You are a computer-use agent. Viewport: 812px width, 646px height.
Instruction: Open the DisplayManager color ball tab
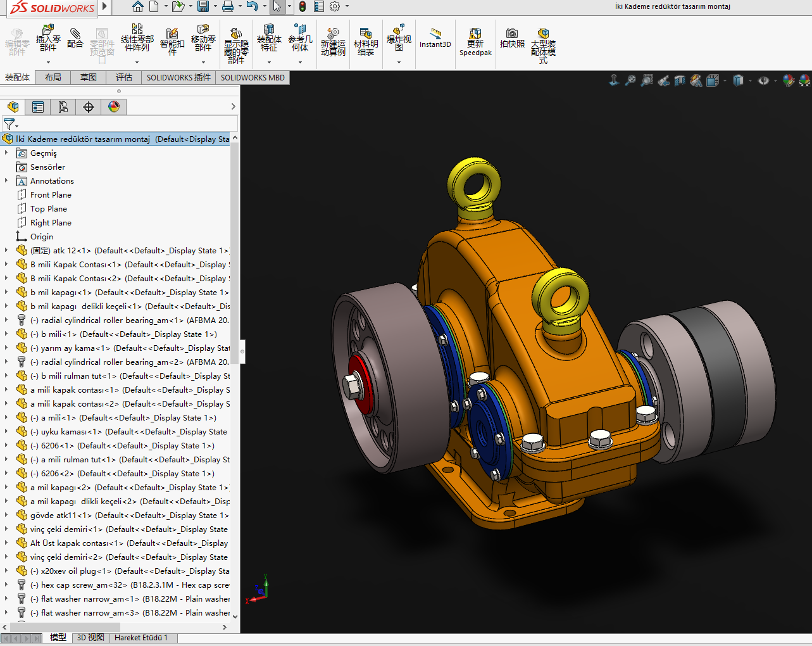[114, 107]
